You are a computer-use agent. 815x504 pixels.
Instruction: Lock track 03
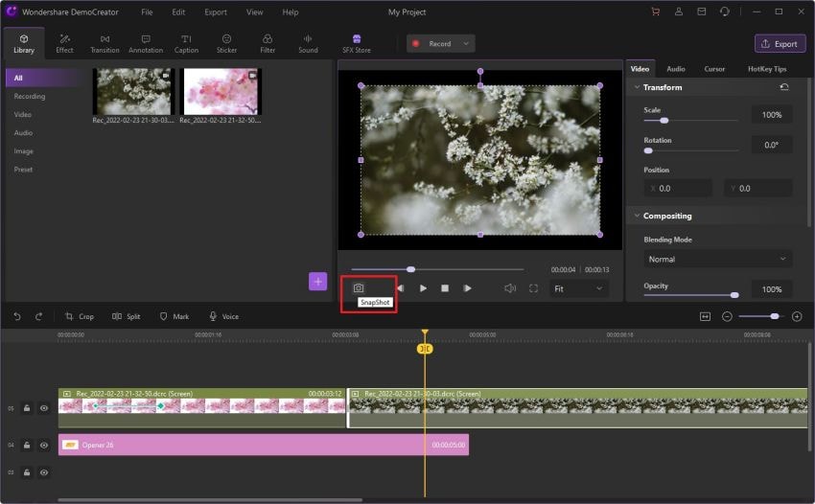27,472
